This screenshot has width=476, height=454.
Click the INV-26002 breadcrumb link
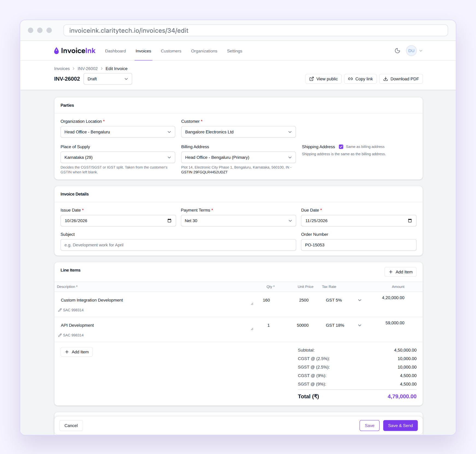tap(88, 68)
